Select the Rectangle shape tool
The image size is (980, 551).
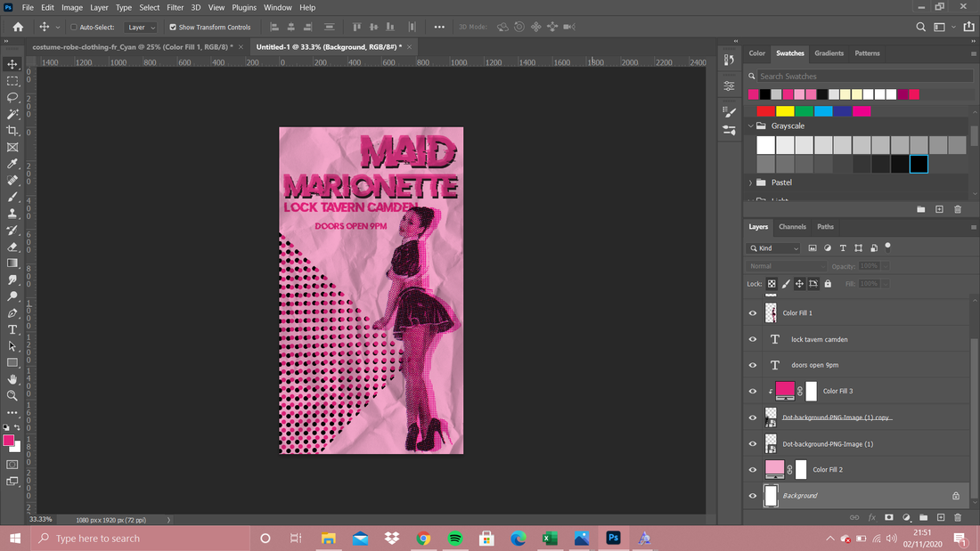12,362
